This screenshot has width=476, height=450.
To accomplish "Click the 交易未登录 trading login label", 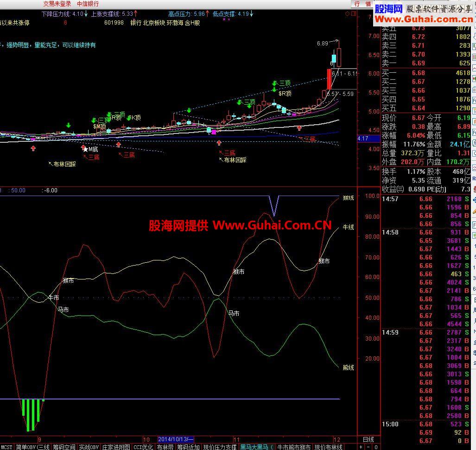I will [x=57, y=4].
